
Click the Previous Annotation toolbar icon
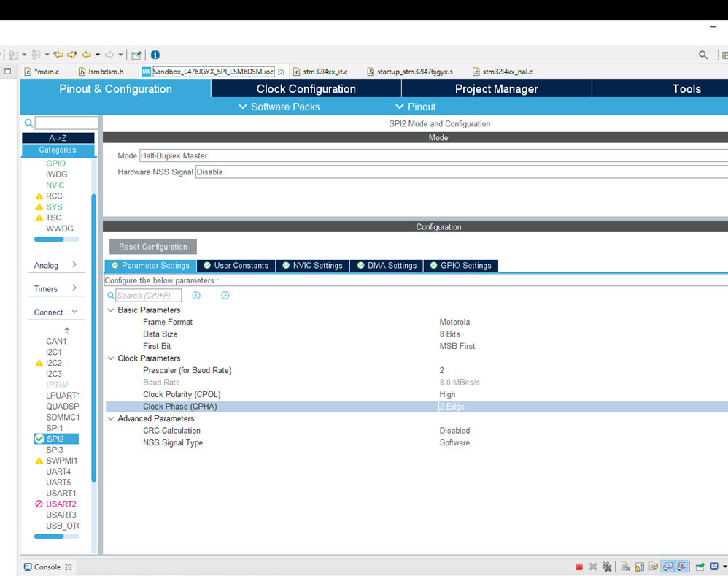pyautogui.click(x=36, y=55)
